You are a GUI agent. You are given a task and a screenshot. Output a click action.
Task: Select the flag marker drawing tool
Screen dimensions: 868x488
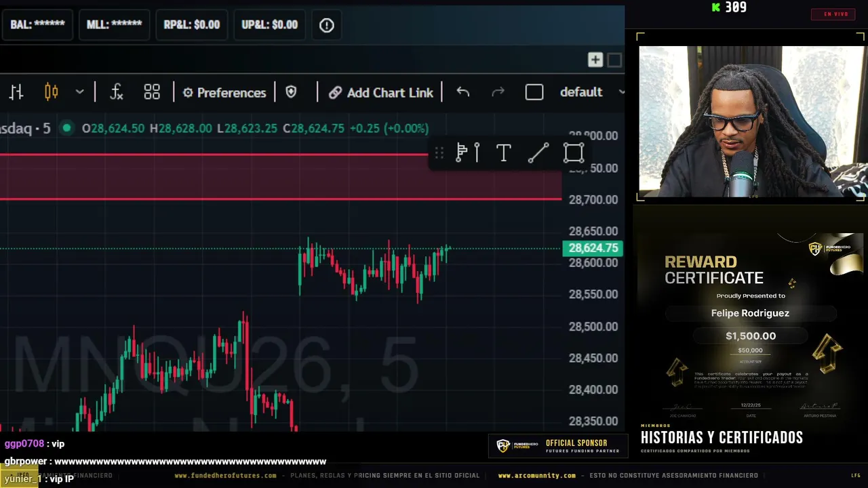(461, 153)
